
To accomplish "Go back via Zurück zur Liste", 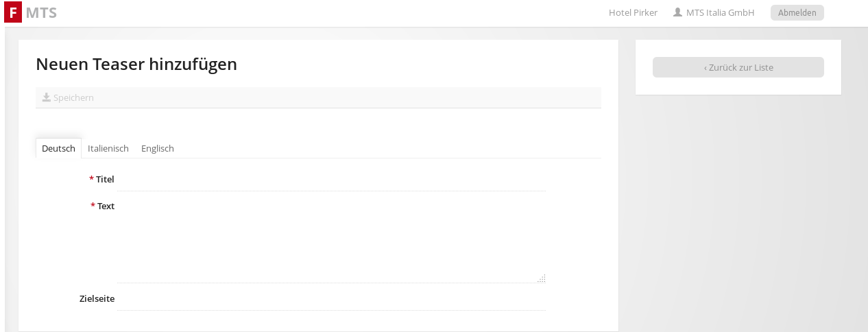I will tap(738, 67).
